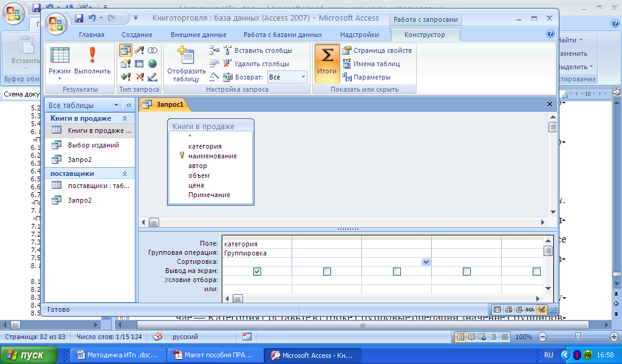The height and width of the screenshot is (364, 622).
Task: Click Word zoom in plus button
Action: 613,337
